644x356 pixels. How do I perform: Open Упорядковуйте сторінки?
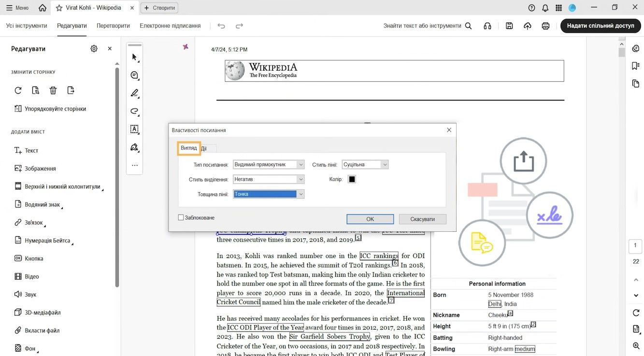coord(50,109)
